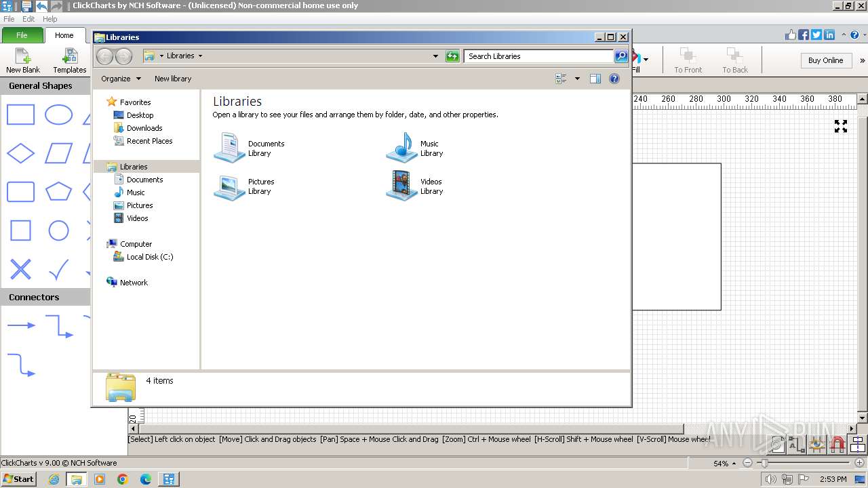This screenshot has width=868, height=488.
Task: Pick the rounded rectangle shape
Action: [x=20, y=192]
